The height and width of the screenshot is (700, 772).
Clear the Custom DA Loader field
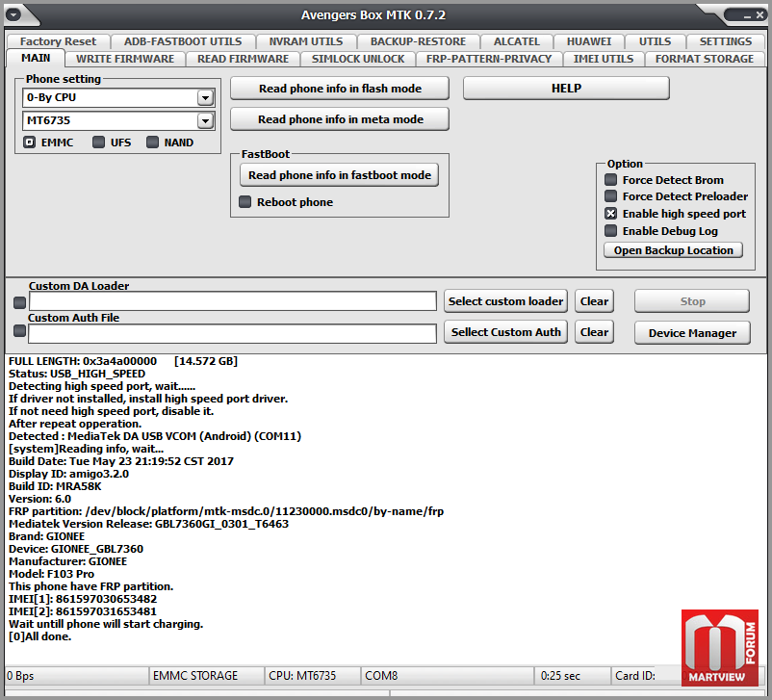tap(594, 301)
